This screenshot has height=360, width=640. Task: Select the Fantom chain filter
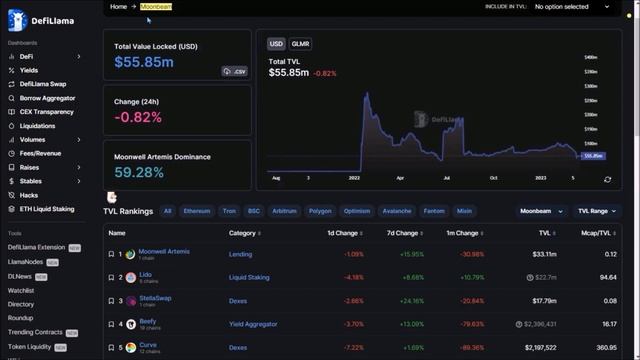click(434, 211)
